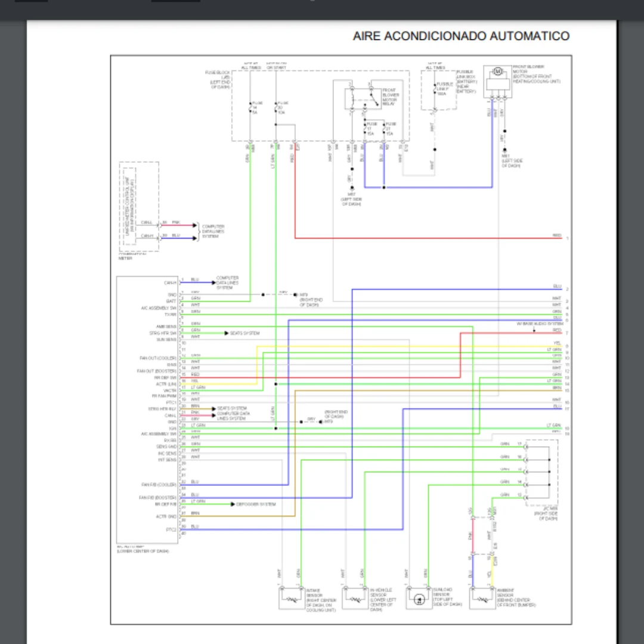Click the RR DEF SW pin label
Screen dimensions: 644x644
[x=166, y=377]
